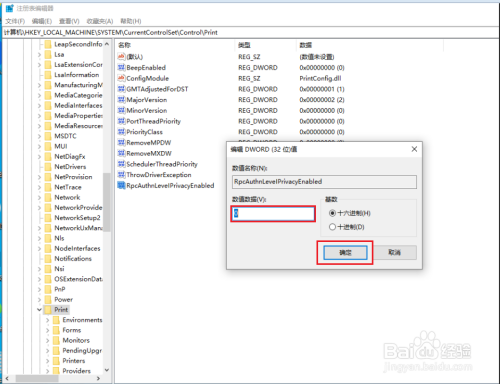This screenshot has height=384, width=500.
Task: Click the Monitors folder icon
Action: [x=56, y=340]
